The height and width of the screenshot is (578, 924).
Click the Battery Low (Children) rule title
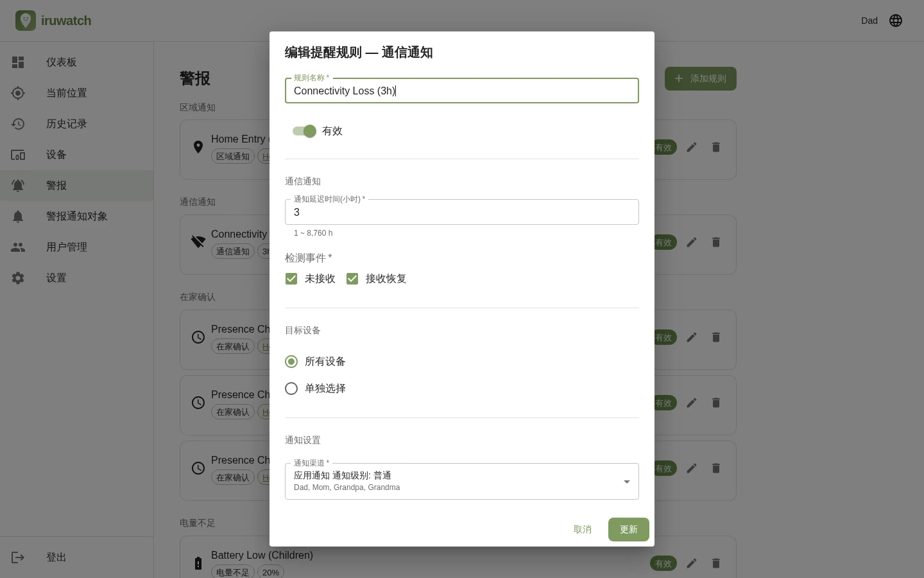262,555
